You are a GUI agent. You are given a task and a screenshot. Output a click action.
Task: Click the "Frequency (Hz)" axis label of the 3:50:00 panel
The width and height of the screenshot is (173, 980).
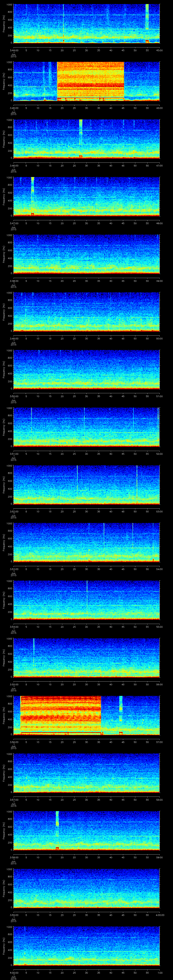tap(4, 370)
